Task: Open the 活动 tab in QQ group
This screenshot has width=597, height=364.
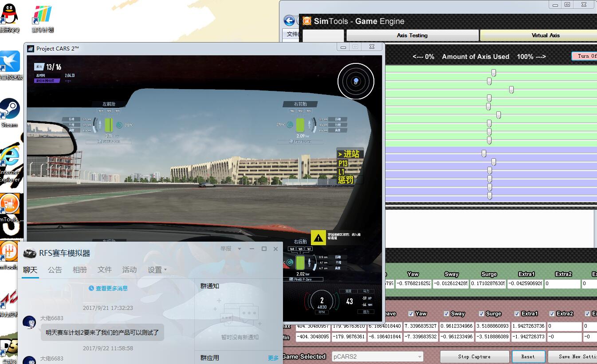Action: pyautogui.click(x=130, y=270)
